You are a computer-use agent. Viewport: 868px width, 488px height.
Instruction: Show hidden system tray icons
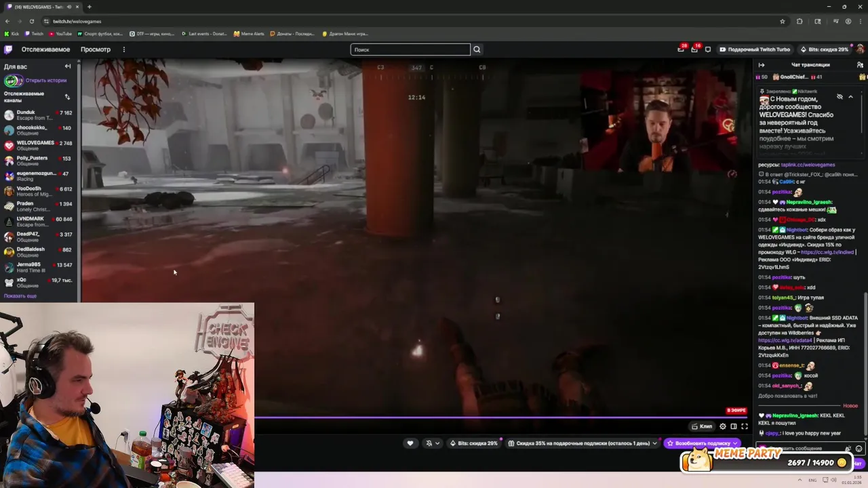click(800, 480)
